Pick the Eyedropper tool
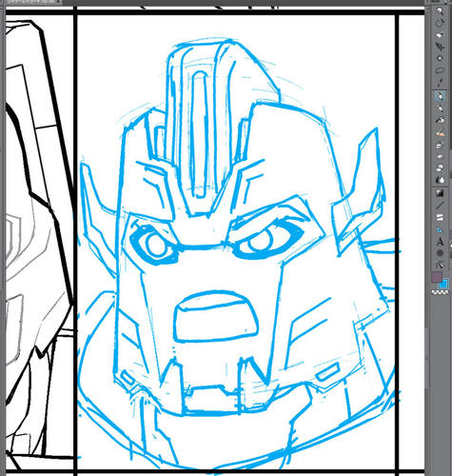The height and width of the screenshot is (476, 452). tap(440, 83)
